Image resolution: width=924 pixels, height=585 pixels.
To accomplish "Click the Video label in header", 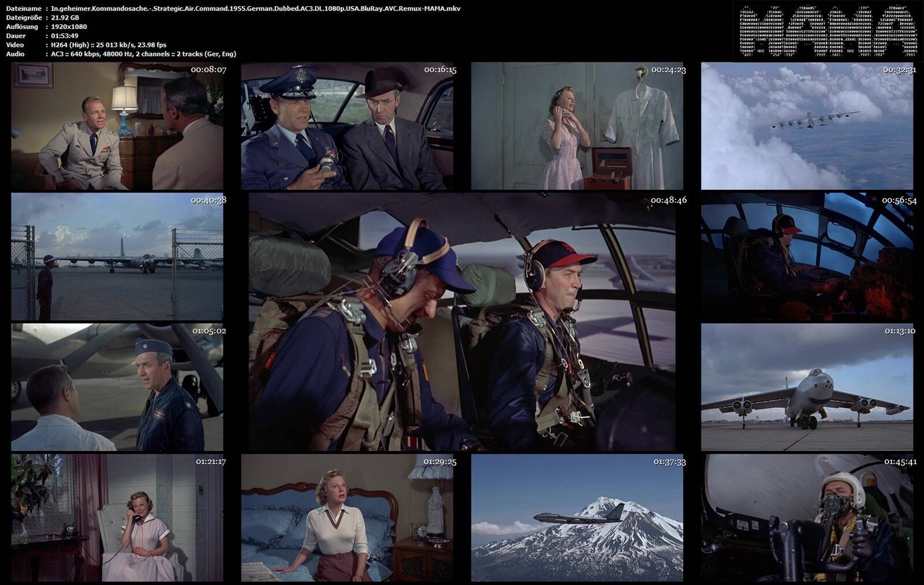I will pos(15,45).
